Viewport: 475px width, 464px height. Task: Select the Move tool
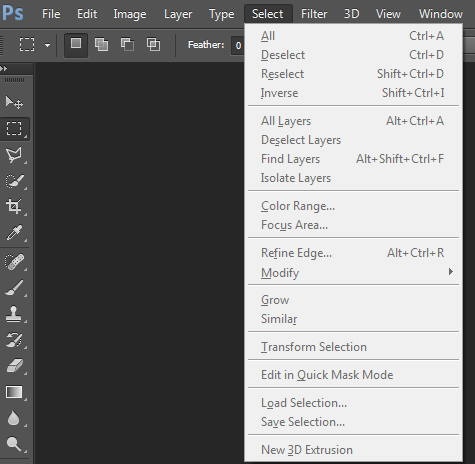(x=14, y=102)
